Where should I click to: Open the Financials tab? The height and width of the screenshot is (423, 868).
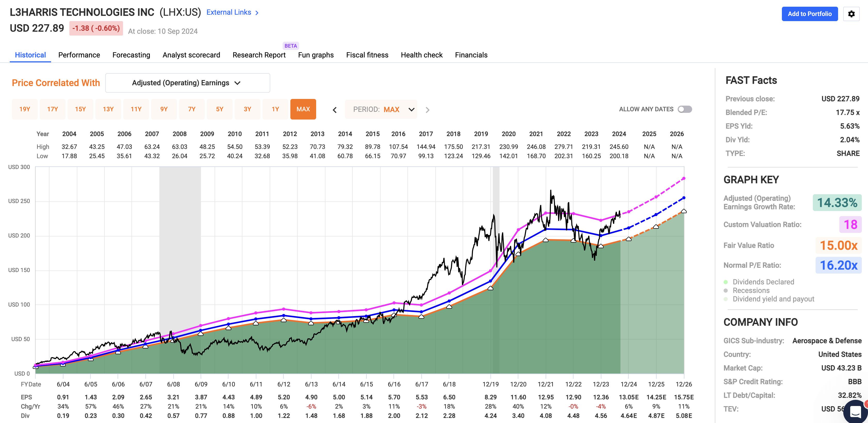pos(471,55)
